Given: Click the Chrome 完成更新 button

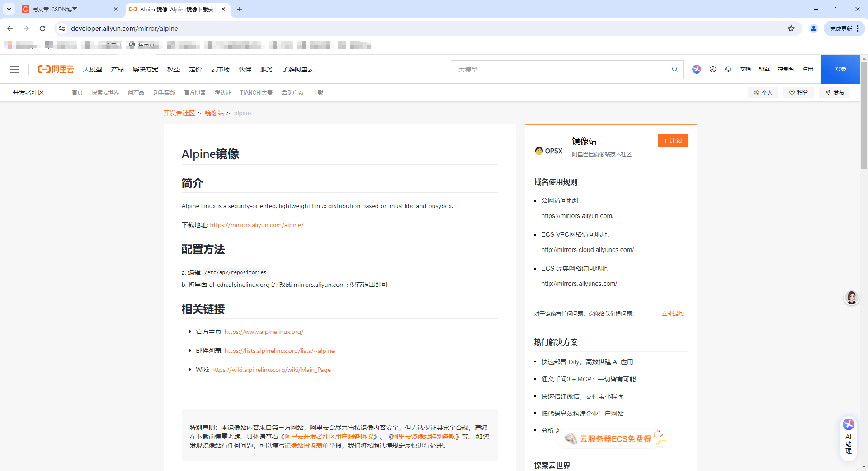Looking at the screenshot, I should [x=844, y=29].
